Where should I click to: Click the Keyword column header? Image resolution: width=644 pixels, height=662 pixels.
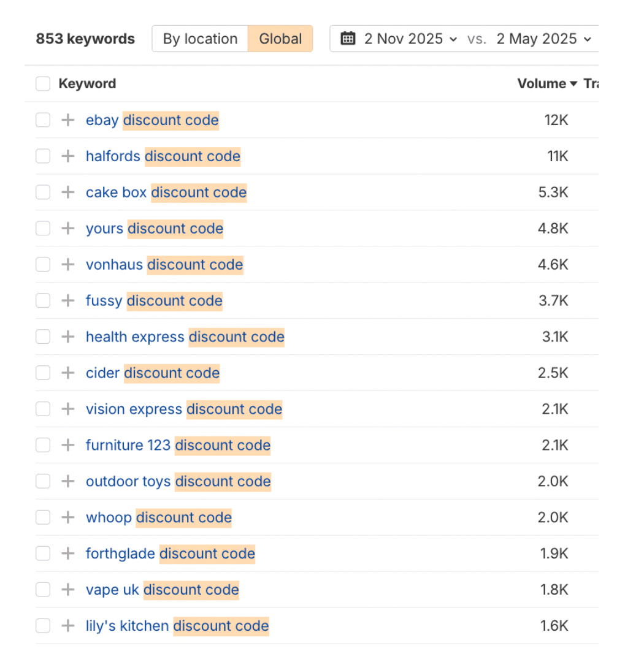[87, 84]
